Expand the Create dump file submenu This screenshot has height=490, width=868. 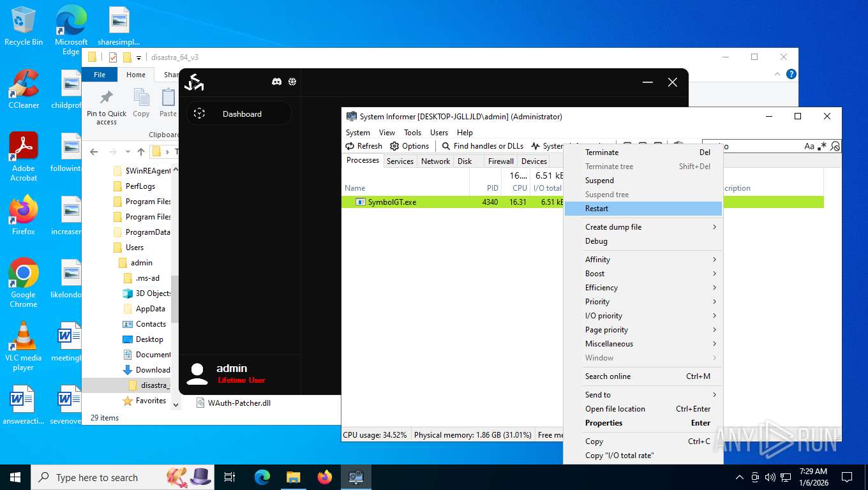click(643, 227)
